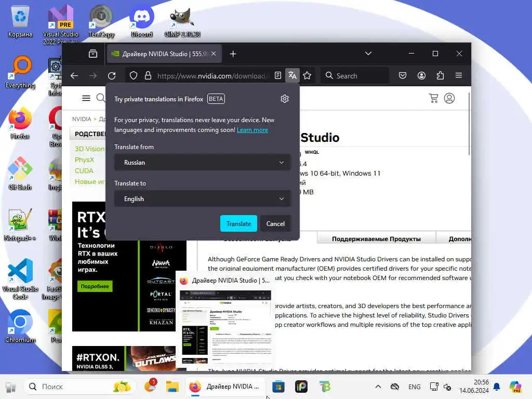Go back to previous page
This screenshot has width=532, height=399.
point(74,75)
